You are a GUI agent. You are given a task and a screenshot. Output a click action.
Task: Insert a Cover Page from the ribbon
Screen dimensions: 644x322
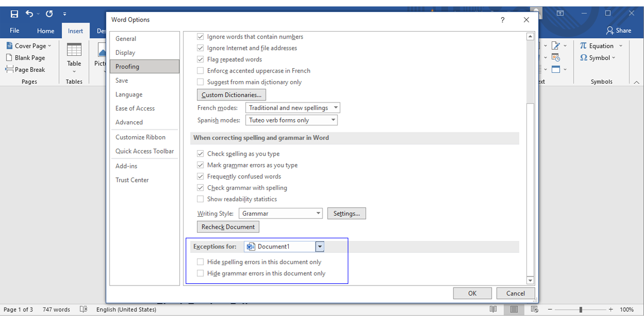tap(29, 46)
